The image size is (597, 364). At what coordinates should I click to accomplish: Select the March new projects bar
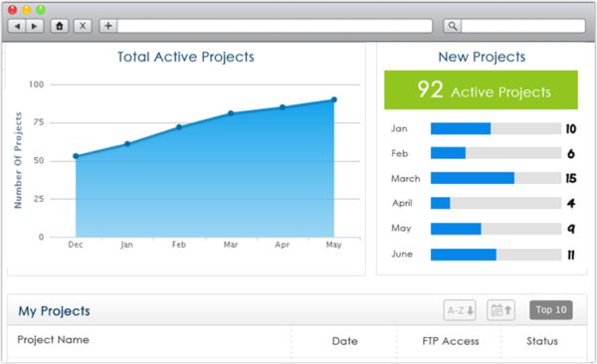496,178
